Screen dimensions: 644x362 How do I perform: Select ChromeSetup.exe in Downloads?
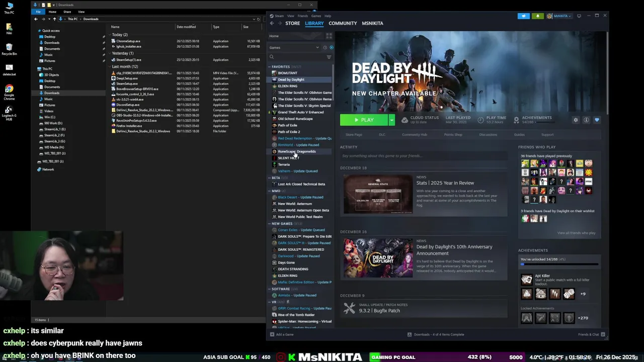click(x=128, y=41)
